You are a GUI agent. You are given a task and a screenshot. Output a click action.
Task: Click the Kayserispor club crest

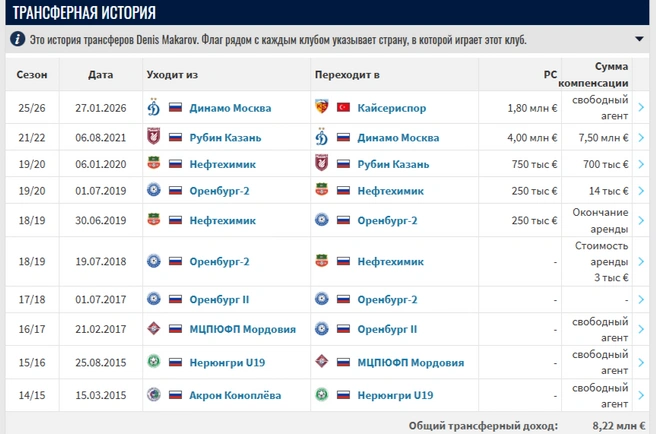click(321, 107)
